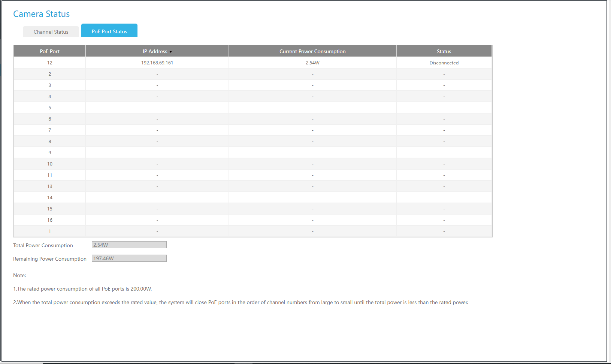The width and height of the screenshot is (611, 364).
Task: Select PoE port 15 row number
Action: (50, 209)
